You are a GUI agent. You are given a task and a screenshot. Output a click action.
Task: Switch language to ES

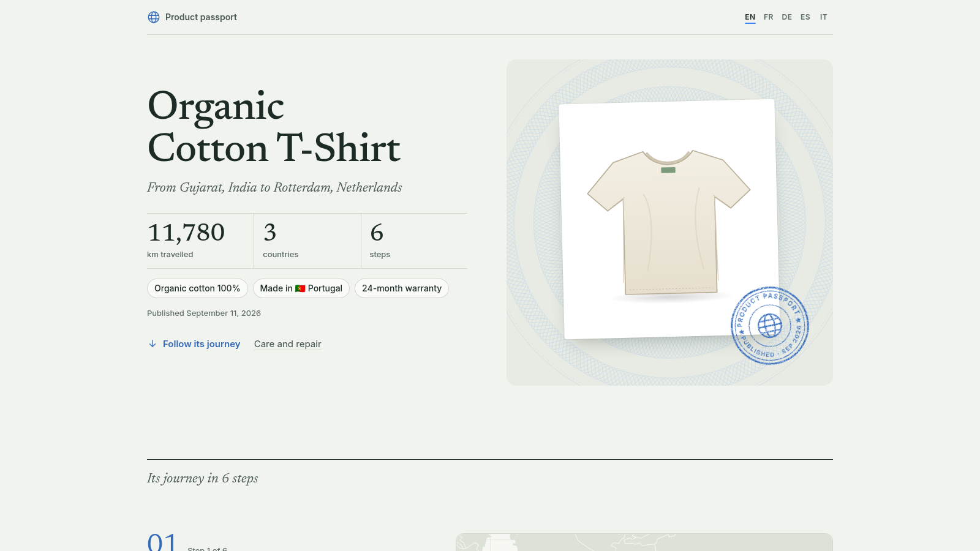[805, 17]
